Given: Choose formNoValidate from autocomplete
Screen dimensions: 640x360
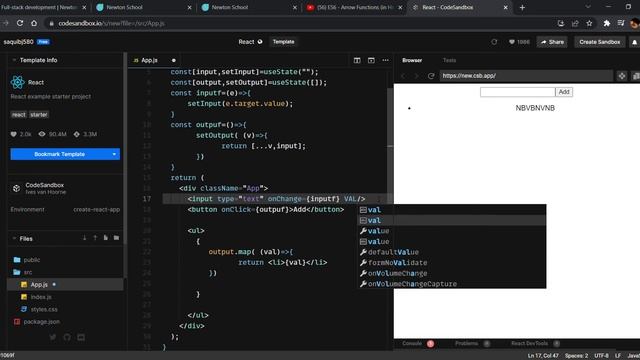Looking at the screenshot, I should (x=452, y=263).
